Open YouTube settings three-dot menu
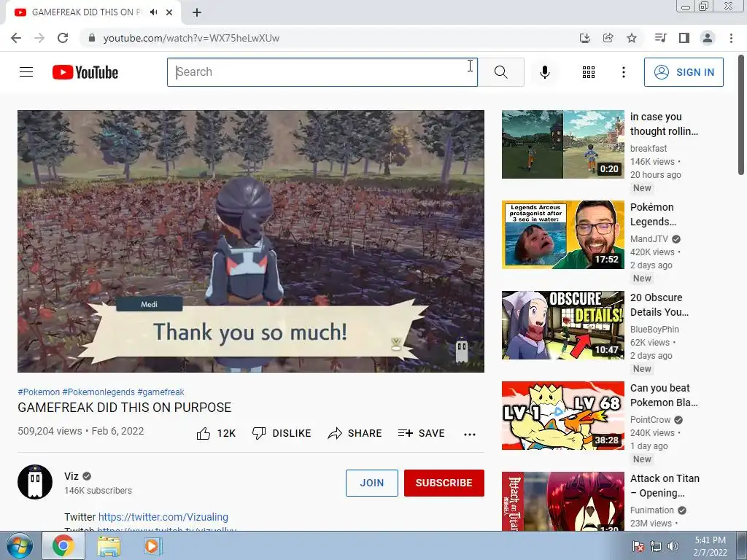The image size is (747, 560). coord(623,72)
